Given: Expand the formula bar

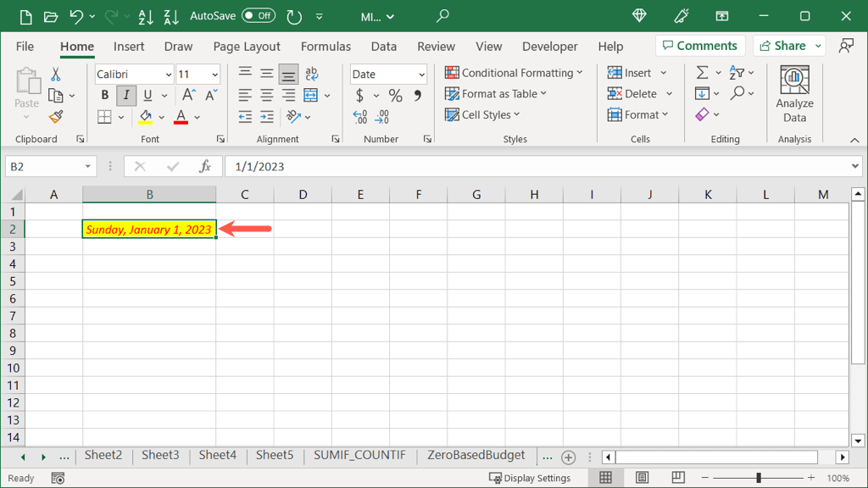Looking at the screenshot, I should point(854,166).
